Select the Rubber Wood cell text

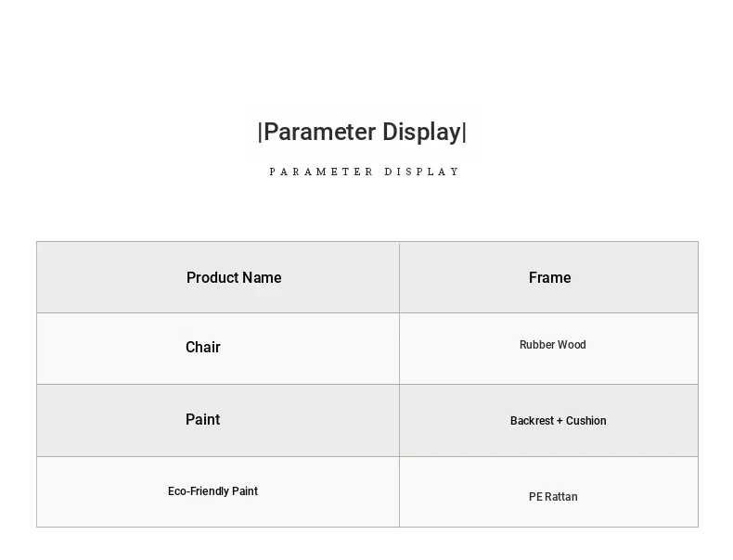point(553,345)
